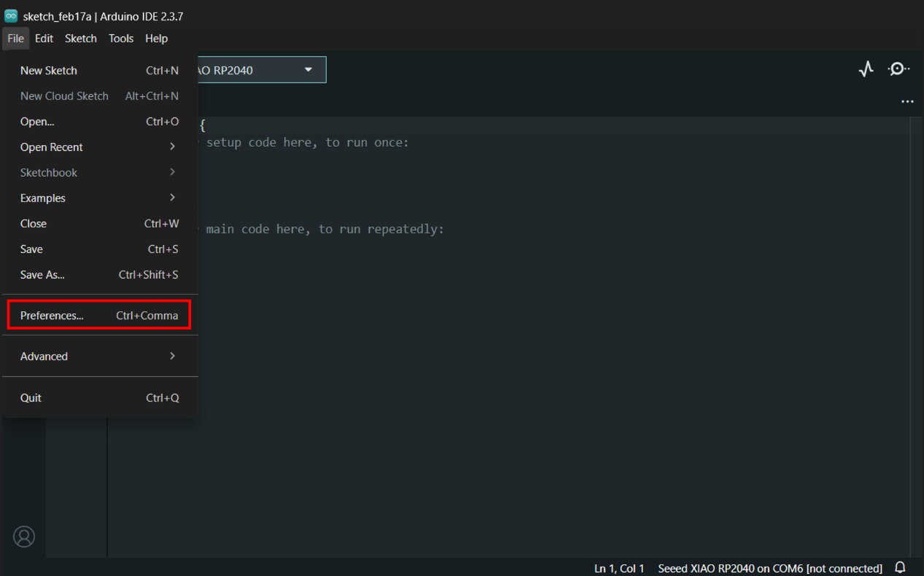Open the File menu
Screen dimensions: 924x576
15,39
